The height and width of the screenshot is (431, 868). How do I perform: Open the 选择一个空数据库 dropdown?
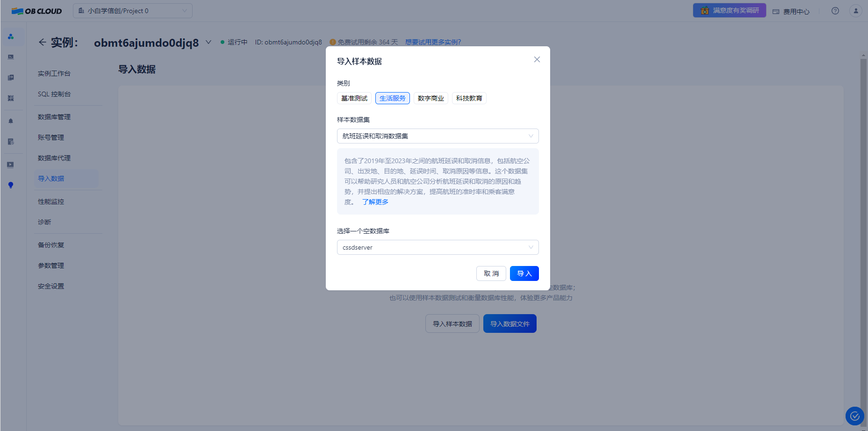438,247
